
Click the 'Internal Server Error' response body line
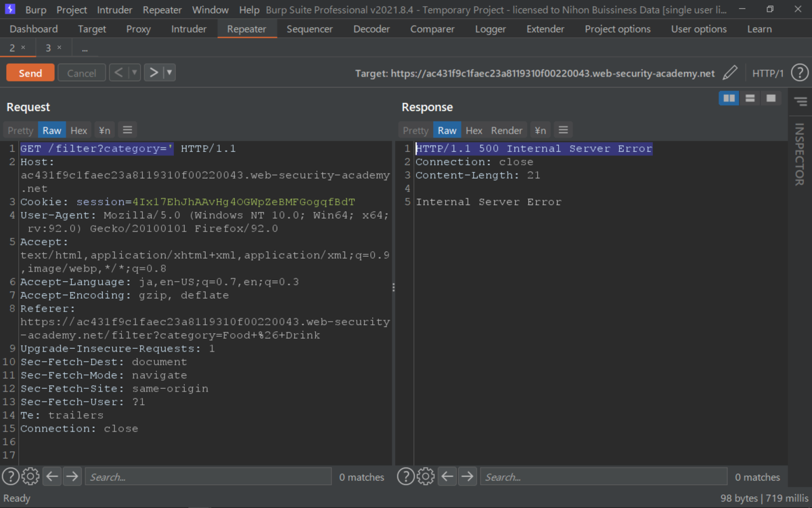click(489, 202)
